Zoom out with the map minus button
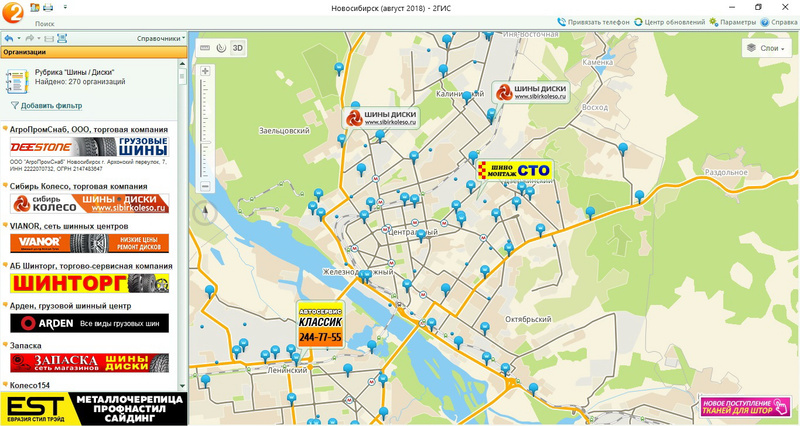Image resolution: width=800 pixels, height=426 pixels. point(205,187)
